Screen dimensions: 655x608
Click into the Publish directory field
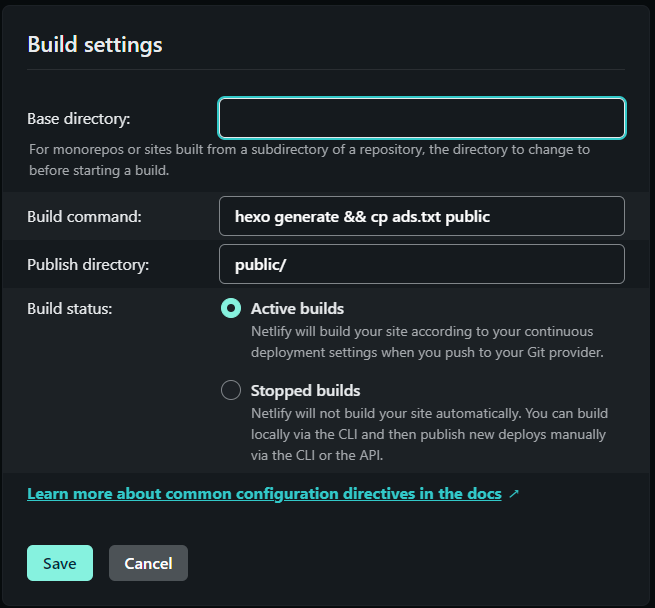[421, 264]
